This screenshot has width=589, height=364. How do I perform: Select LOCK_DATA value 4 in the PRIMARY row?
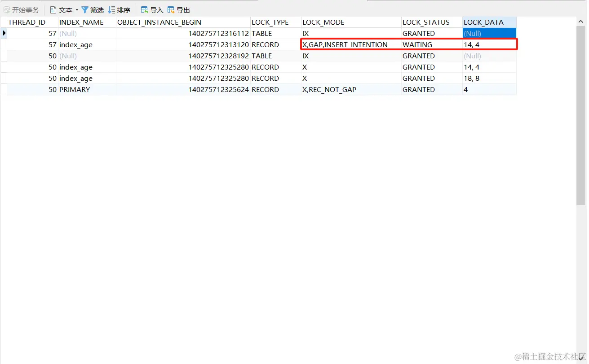pos(490,89)
